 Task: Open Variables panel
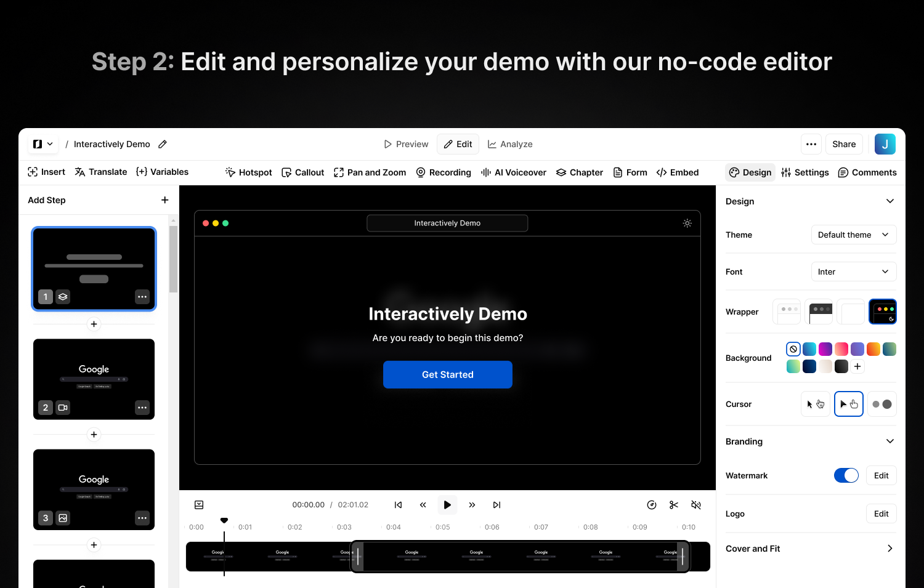tap(163, 172)
